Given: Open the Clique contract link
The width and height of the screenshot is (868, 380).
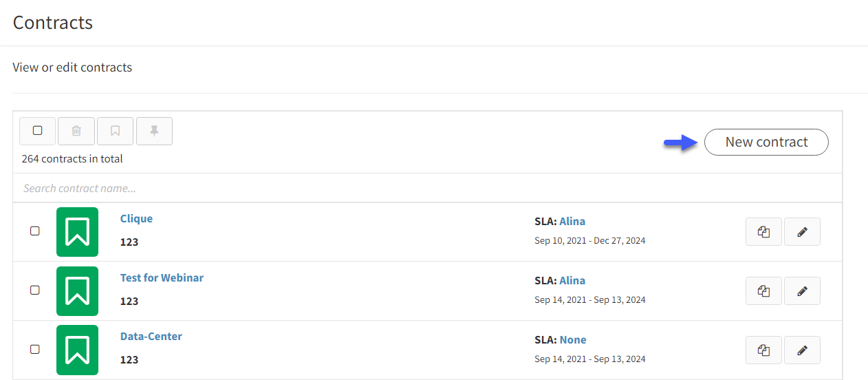Looking at the screenshot, I should 136,219.
